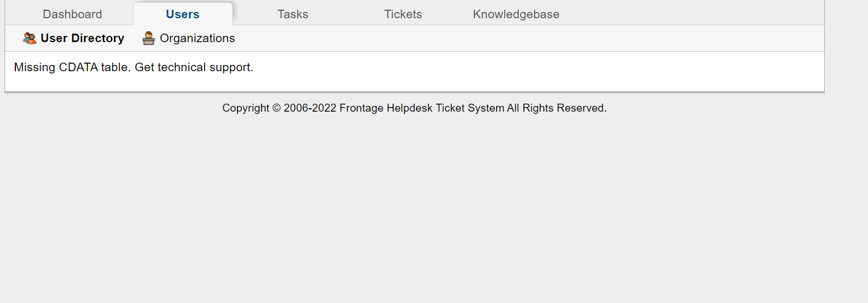The width and height of the screenshot is (868, 303).
Task: Click the Organizations icon
Action: coord(149,38)
